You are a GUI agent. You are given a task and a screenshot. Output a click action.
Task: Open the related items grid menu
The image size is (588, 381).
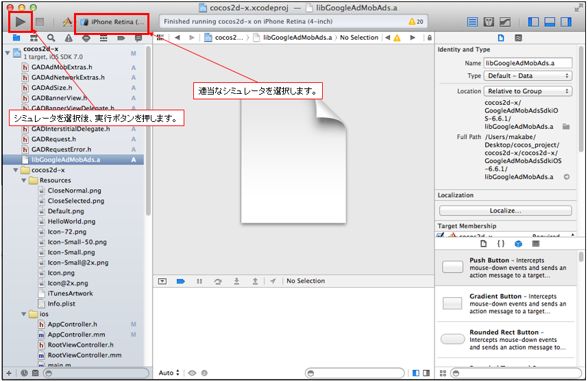160,38
